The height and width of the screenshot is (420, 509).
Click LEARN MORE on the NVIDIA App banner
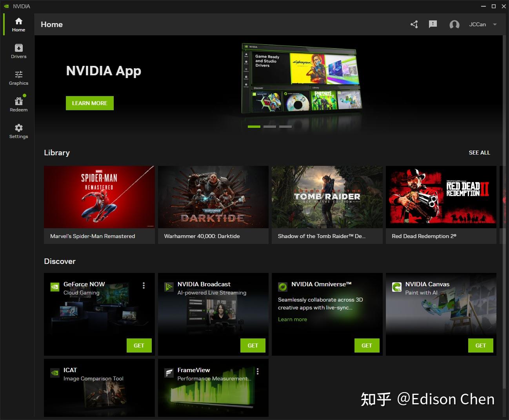point(89,103)
